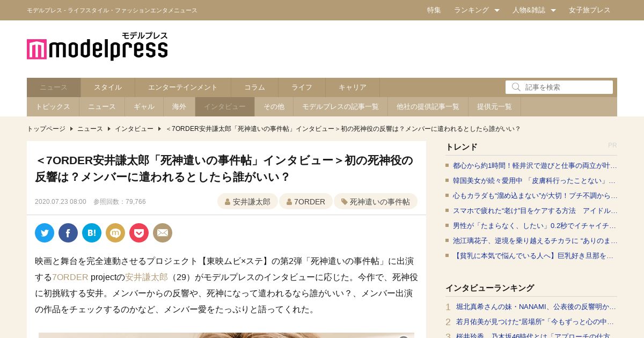Screen dimensions: 644x338
Task: Share article on Facebook
Action: point(68,233)
